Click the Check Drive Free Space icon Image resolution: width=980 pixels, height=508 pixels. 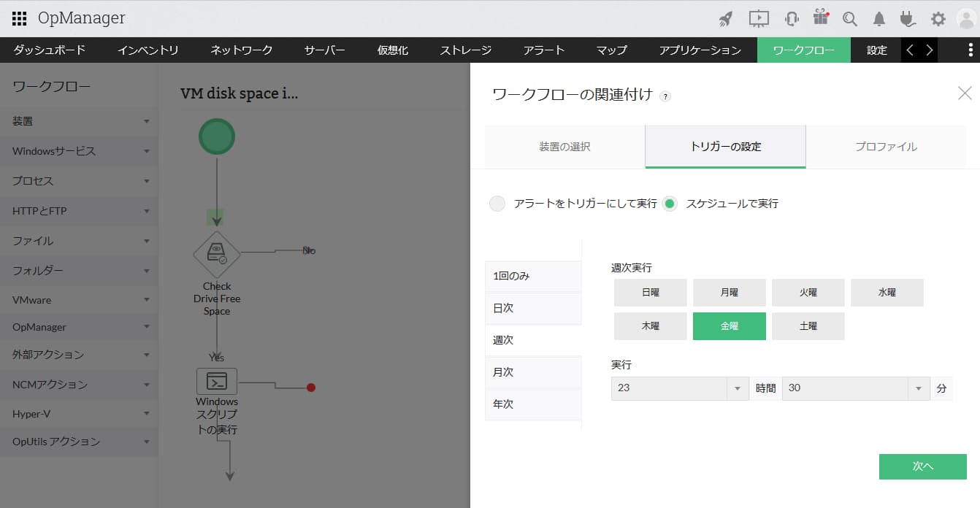(217, 254)
